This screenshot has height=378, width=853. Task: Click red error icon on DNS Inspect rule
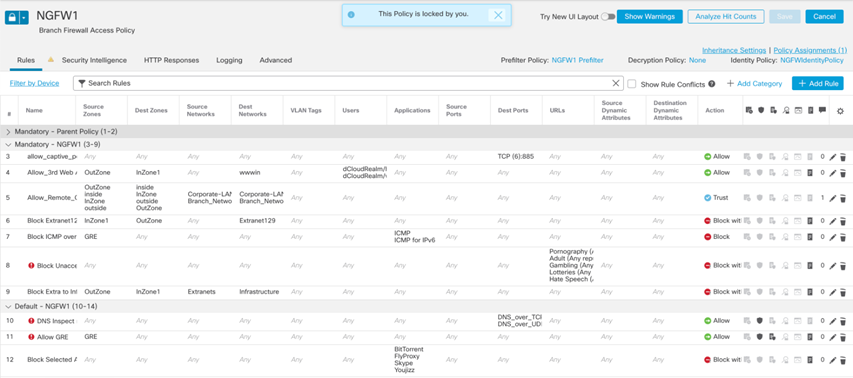32,321
